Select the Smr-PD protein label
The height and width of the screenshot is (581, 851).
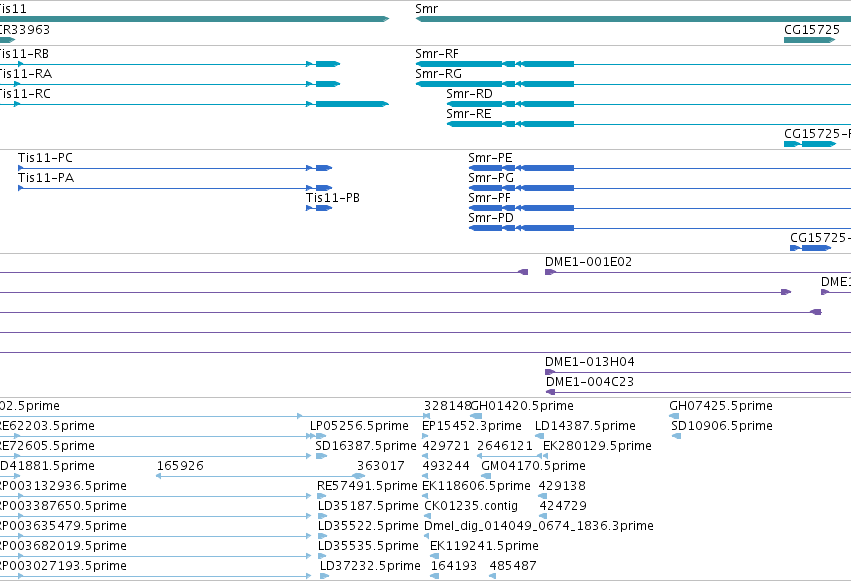[x=491, y=218]
